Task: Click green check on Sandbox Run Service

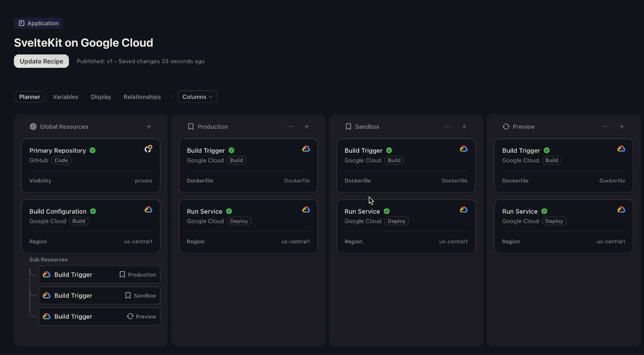Action: 387,211
